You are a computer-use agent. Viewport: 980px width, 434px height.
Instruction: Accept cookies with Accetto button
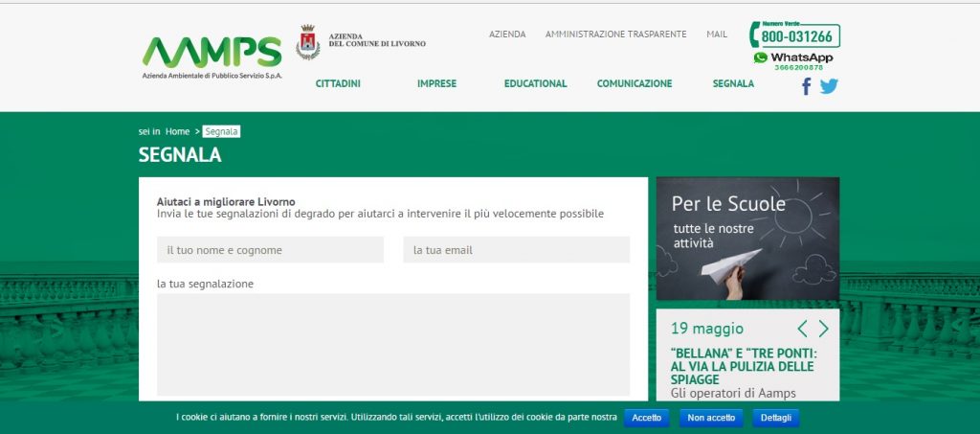click(646, 418)
